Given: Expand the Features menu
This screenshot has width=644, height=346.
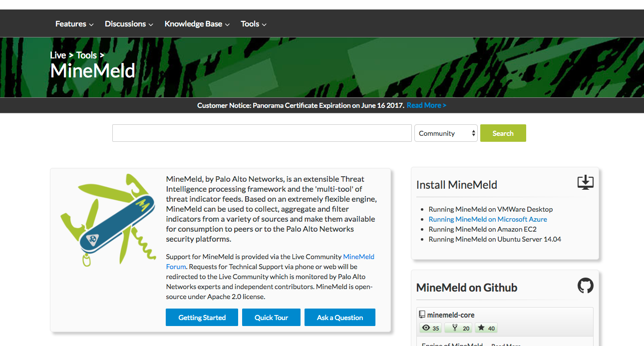Looking at the screenshot, I should [x=74, y=24].
